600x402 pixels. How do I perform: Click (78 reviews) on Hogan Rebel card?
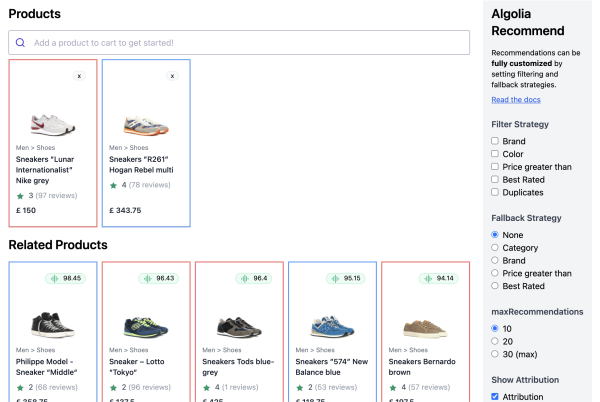pyautogui.click(x=150, y=185)
